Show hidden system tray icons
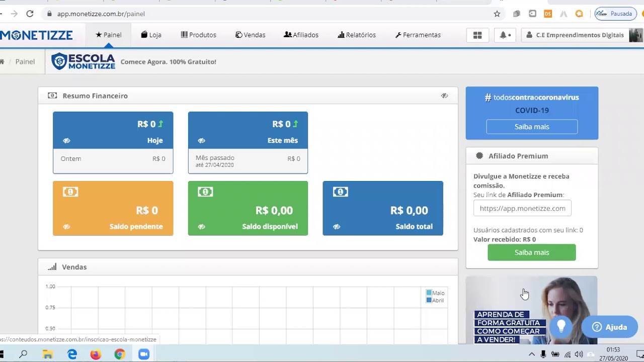The height and width of the screenshot is (362, 644). 531,354
